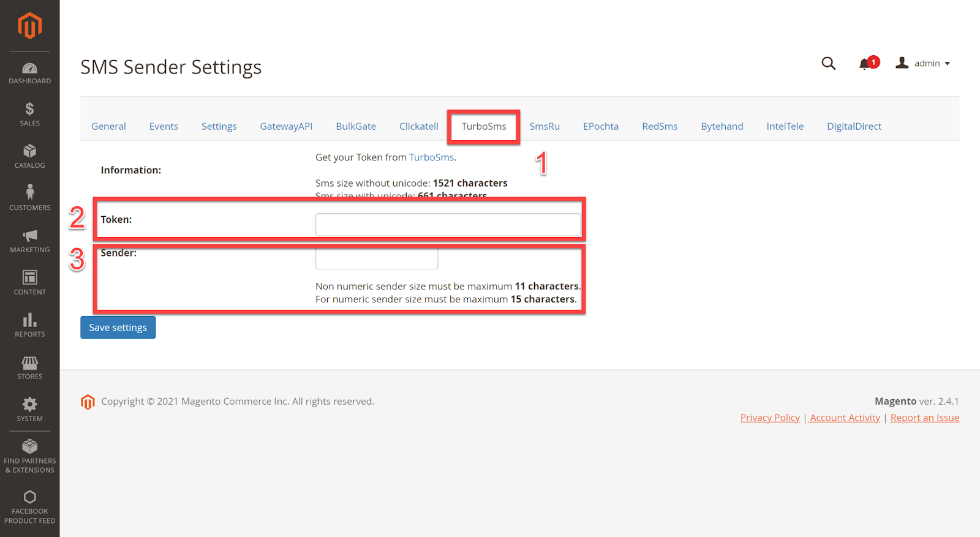Open the Reports menu

click(29, 326)
